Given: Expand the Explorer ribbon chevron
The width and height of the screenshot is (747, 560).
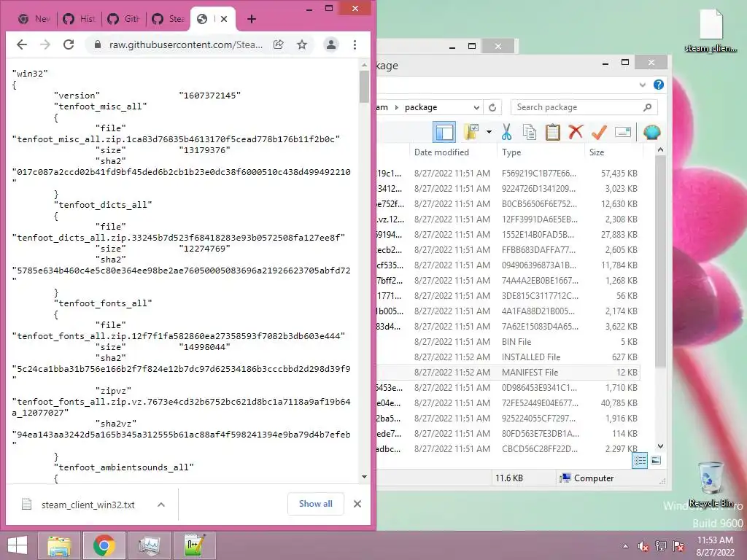Looking at the screenshot, I should [642, 85].
